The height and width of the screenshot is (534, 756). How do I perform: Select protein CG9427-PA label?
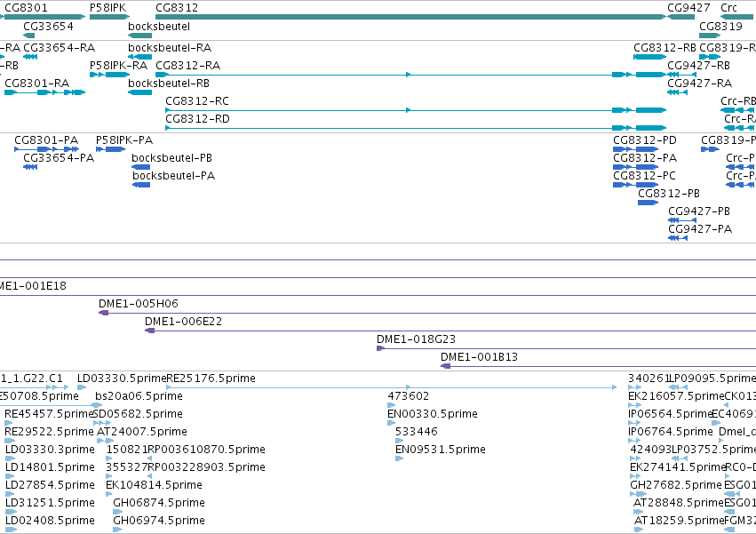pos(700,229)
